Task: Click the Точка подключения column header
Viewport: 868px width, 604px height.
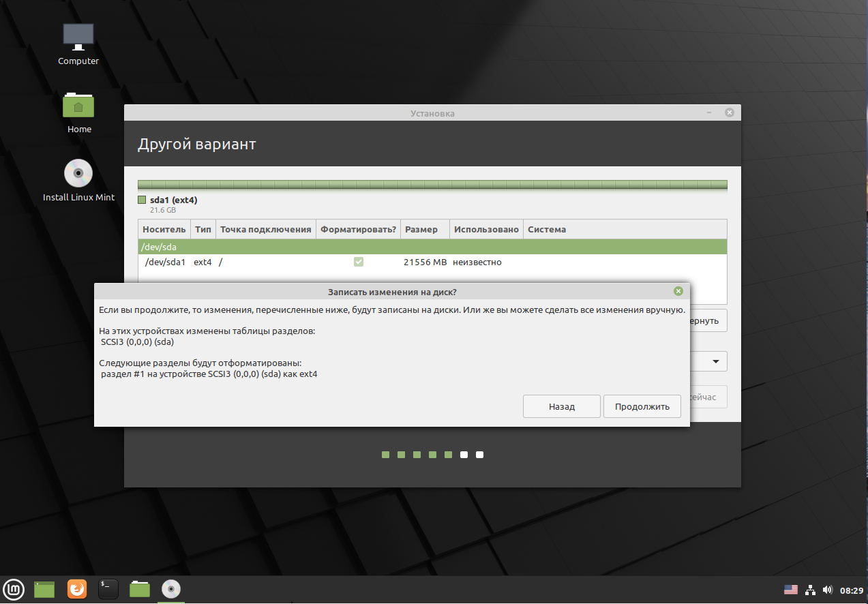Action: click(x=266, y=230)
